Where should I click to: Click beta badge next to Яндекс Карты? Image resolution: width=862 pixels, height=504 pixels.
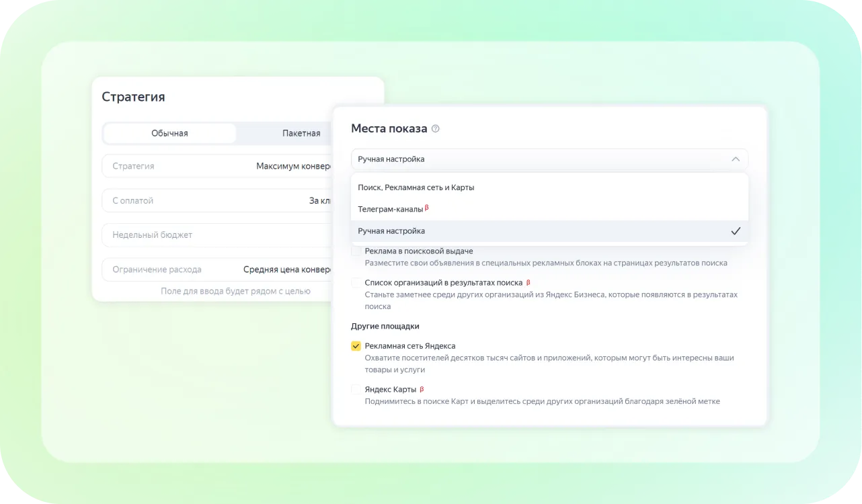[x=422, y=389]
